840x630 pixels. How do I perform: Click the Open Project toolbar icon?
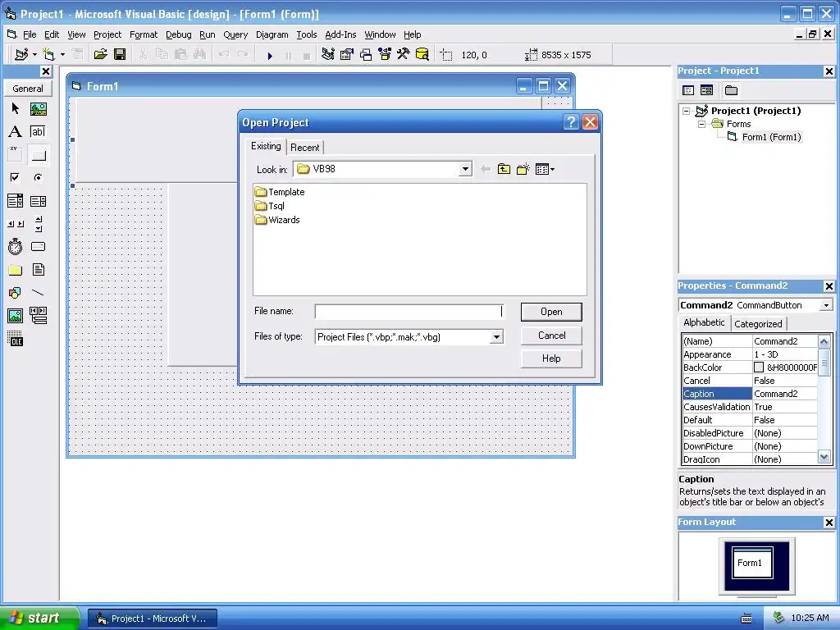point(100,55)
